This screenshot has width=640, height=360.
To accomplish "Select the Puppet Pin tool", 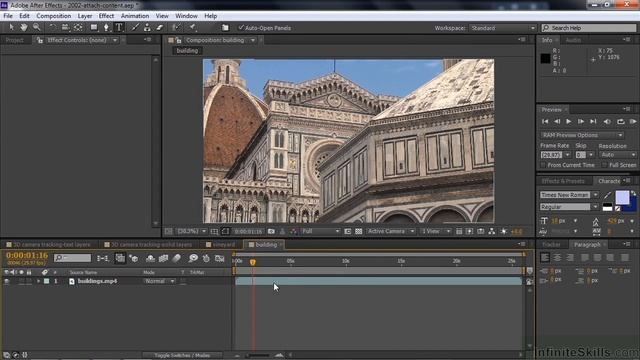I will coord(192,27).
